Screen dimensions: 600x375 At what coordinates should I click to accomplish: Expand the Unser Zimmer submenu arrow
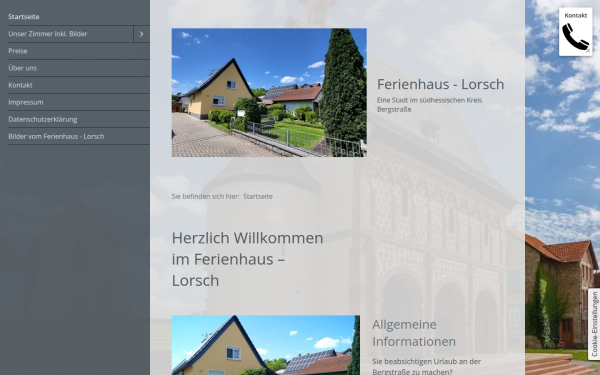pyautogui.click(x=142, y=34)
